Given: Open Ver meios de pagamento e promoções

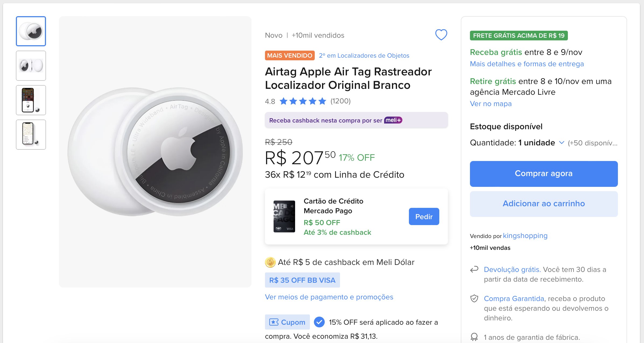Looking at the screenshot, I should coord(329,297).
